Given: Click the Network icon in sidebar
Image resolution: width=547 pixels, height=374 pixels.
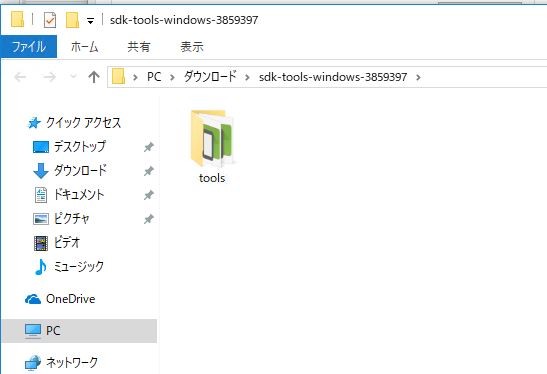Looking at the screenshot, I should (33, 363).
